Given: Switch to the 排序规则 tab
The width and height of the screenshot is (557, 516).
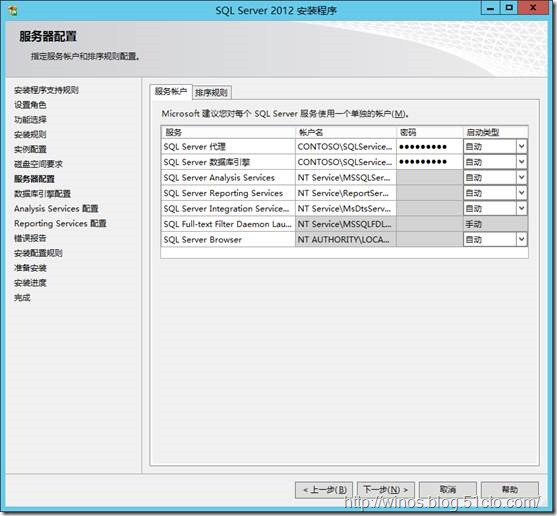Looking at the screenshot, I should tap(212, 93).
